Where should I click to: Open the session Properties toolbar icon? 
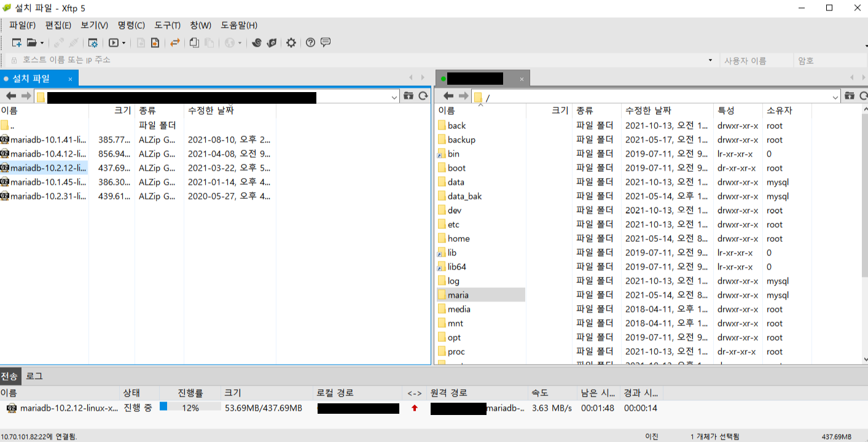93,42
